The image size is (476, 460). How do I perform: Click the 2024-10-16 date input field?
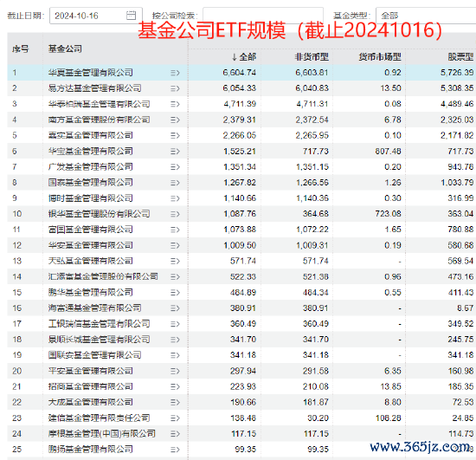pos(96,16)
